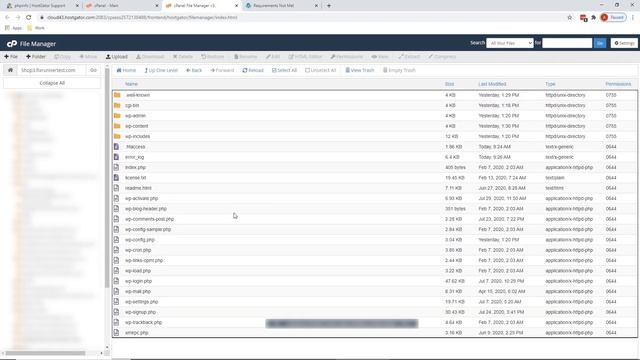Navigate Back in file manager
Viewport: 640px width, 360px height.
tap(194, 70)
